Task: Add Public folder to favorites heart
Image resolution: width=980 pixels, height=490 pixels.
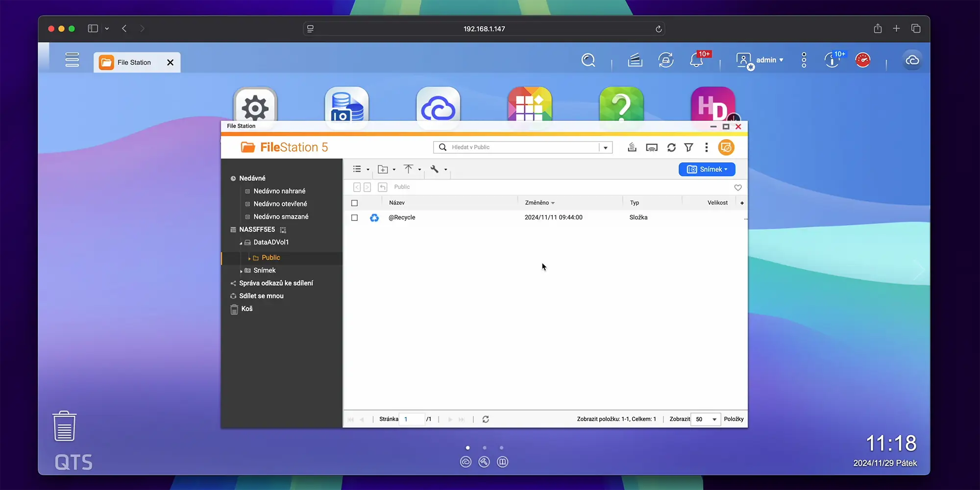Action: (x=738, y=188)
